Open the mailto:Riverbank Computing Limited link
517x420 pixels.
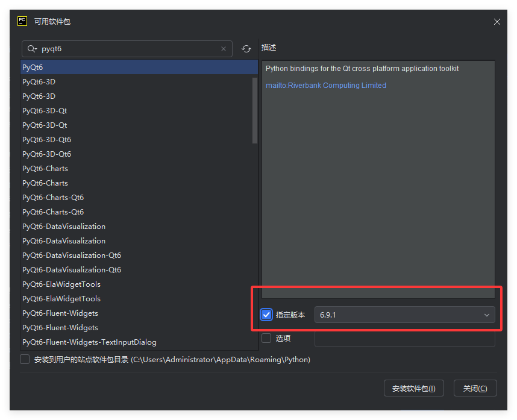[326, 86]
